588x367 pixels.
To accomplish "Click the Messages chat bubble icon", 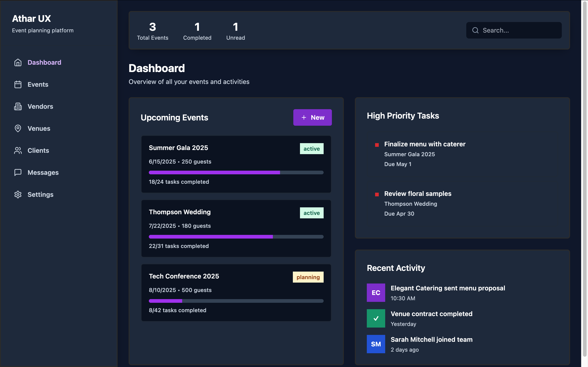I will point(18,172).
